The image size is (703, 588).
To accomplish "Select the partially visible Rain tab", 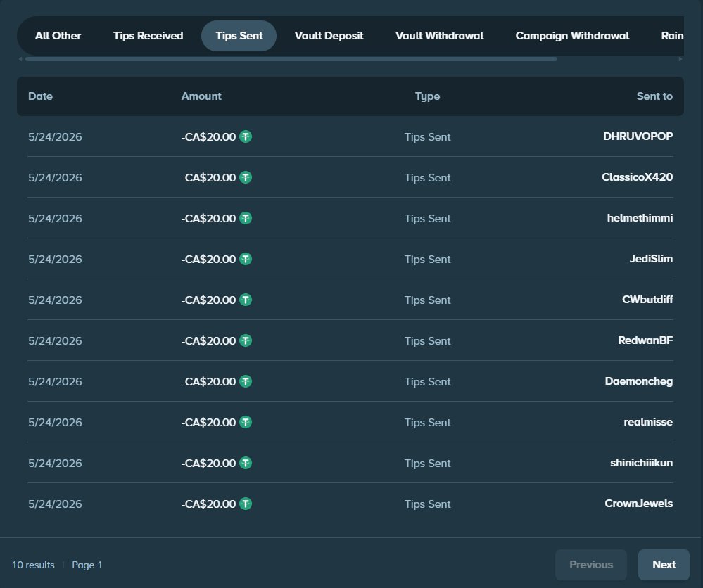I will pyautogui.click(x=671, y=36).
